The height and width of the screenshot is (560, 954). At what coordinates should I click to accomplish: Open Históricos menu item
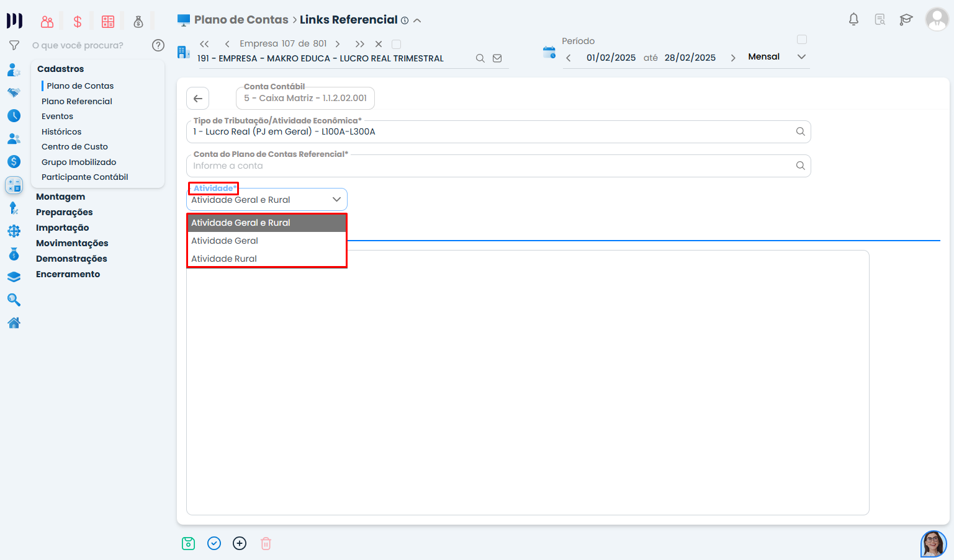pos(61,131)
